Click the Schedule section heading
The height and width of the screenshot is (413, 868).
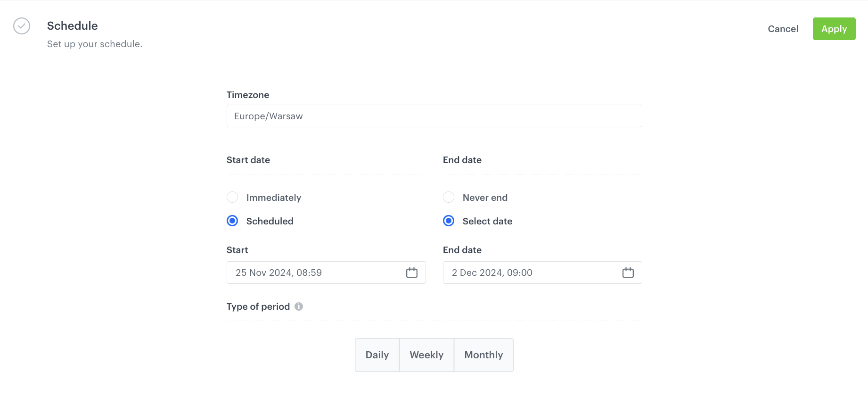coord(73,26)
